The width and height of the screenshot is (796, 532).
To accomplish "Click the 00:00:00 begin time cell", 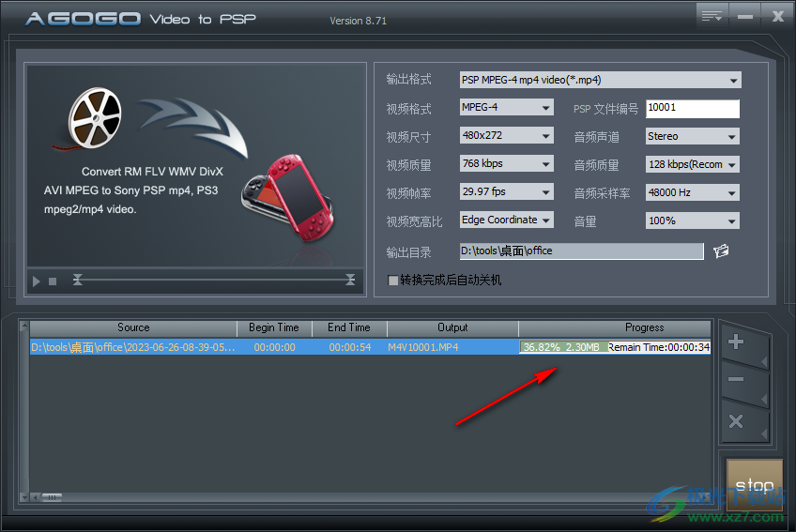I will (x=275, y=347).
